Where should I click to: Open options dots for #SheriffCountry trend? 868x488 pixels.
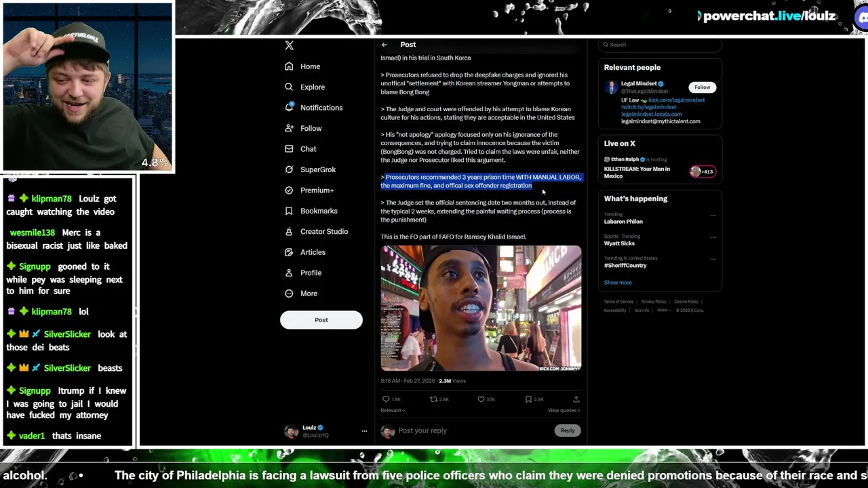tap(713, 259)
